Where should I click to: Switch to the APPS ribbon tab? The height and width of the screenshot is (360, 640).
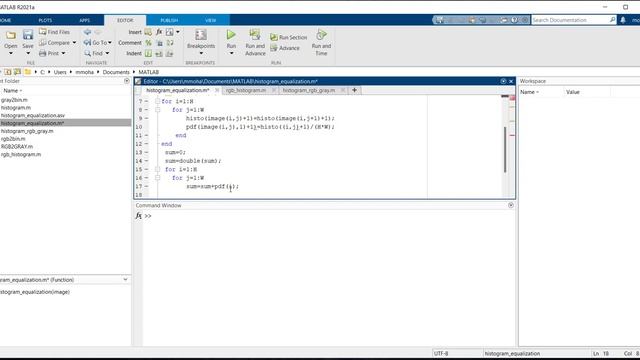tap(84, 20)
